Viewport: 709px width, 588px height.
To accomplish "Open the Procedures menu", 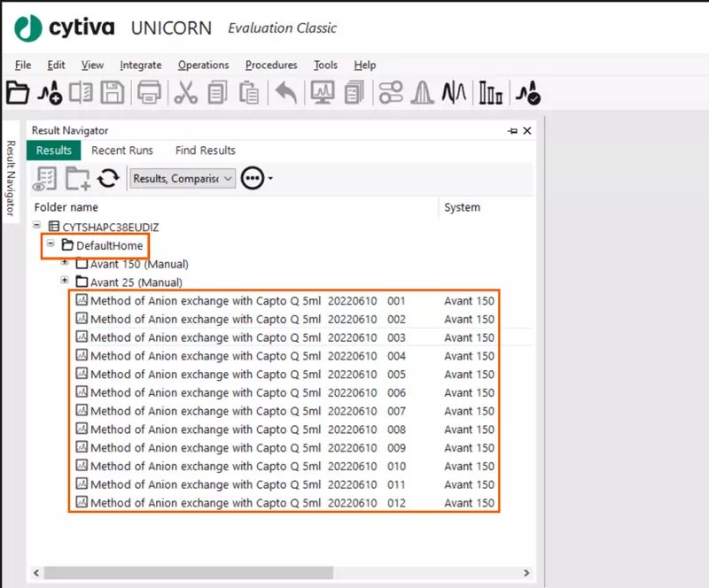I will point(270,65).
